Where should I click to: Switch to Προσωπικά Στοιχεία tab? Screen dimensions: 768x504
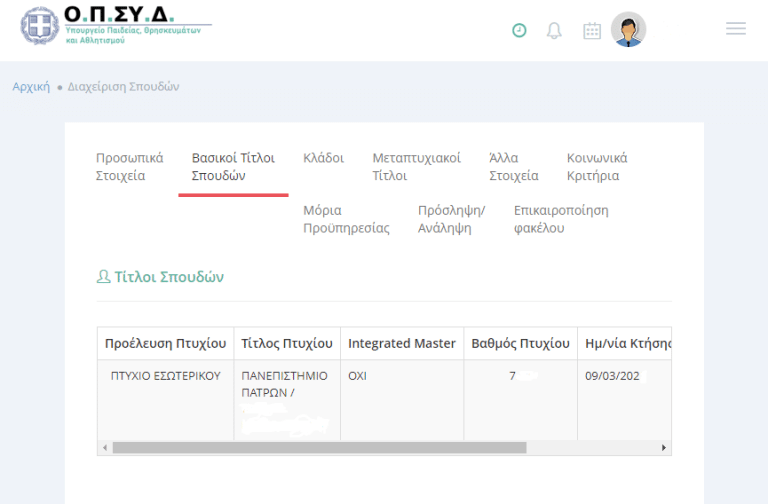pyautogui.click(x=129, y=167)
